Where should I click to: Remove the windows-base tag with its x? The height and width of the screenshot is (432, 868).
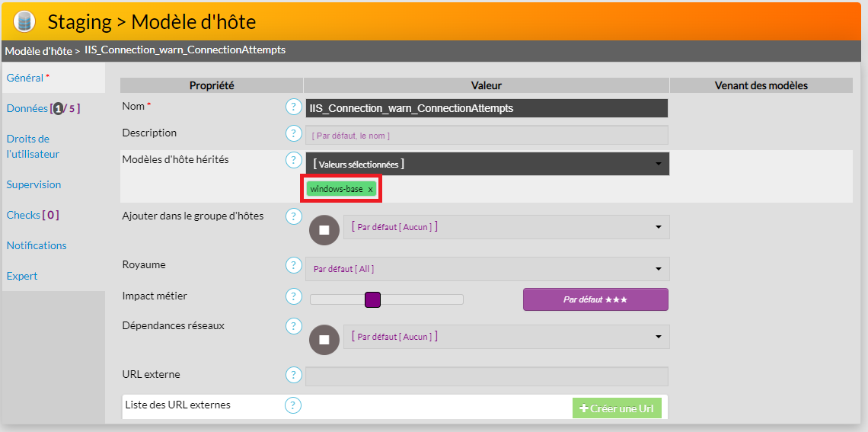371,189
